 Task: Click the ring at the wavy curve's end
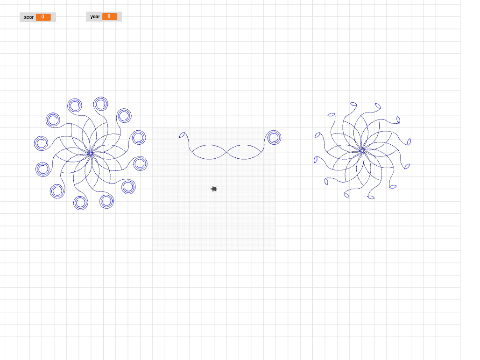click(x=274, y=137)
